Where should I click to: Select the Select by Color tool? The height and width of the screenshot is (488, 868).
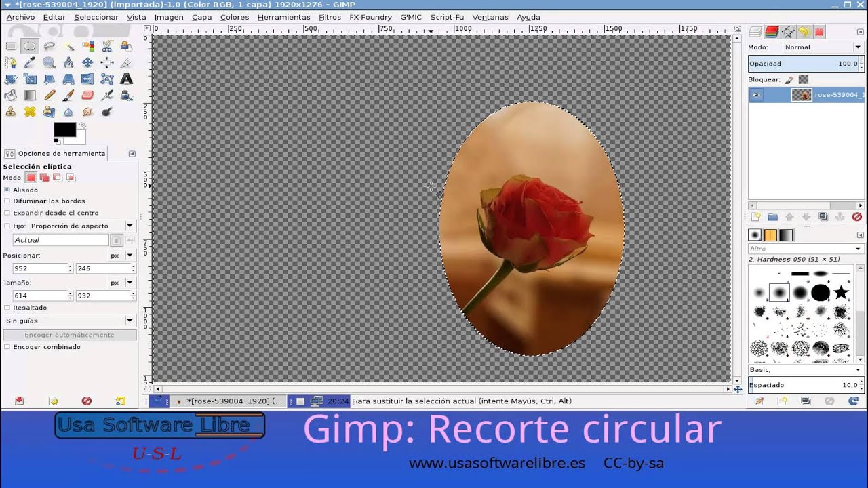pos(87,46)
